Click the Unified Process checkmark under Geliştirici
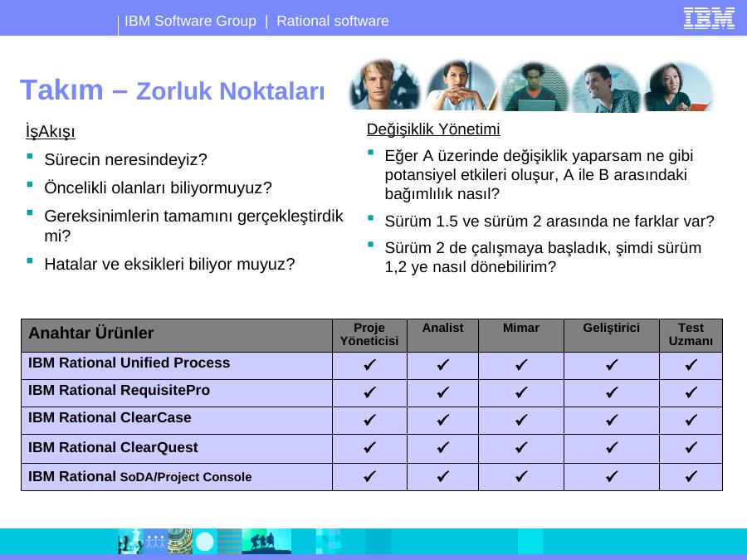Screen dimensions: 747x560 pos(612,365)
